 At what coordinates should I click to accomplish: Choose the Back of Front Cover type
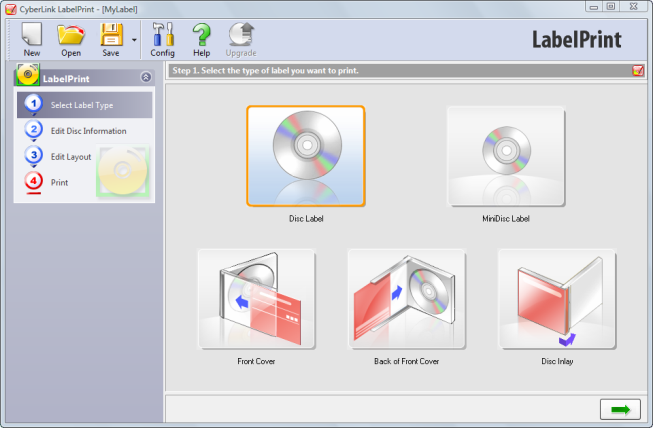click(406, 299)
